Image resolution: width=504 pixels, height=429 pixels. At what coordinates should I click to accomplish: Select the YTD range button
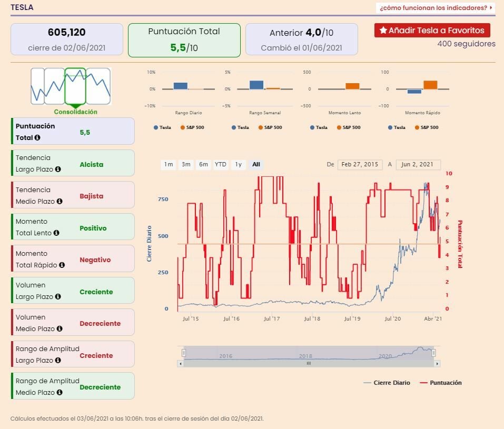[221, 165]
